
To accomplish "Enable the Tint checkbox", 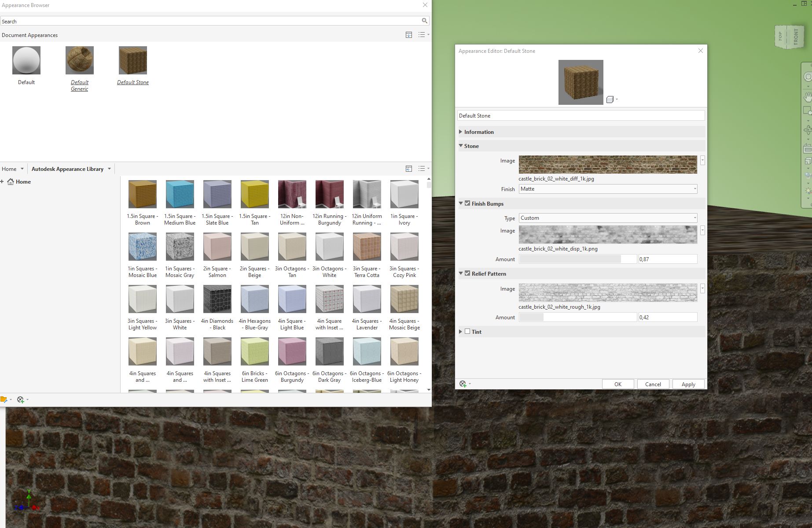I will 467,331.
